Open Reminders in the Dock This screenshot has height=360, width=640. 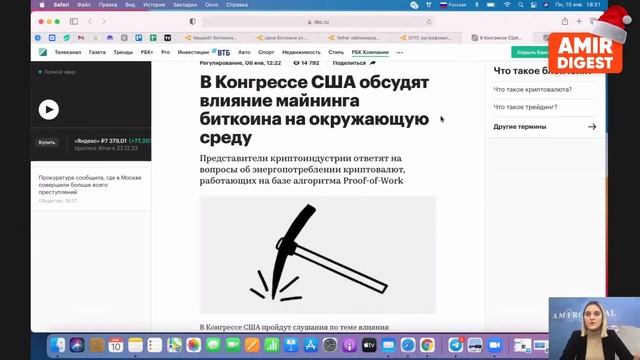pos(155,345)
